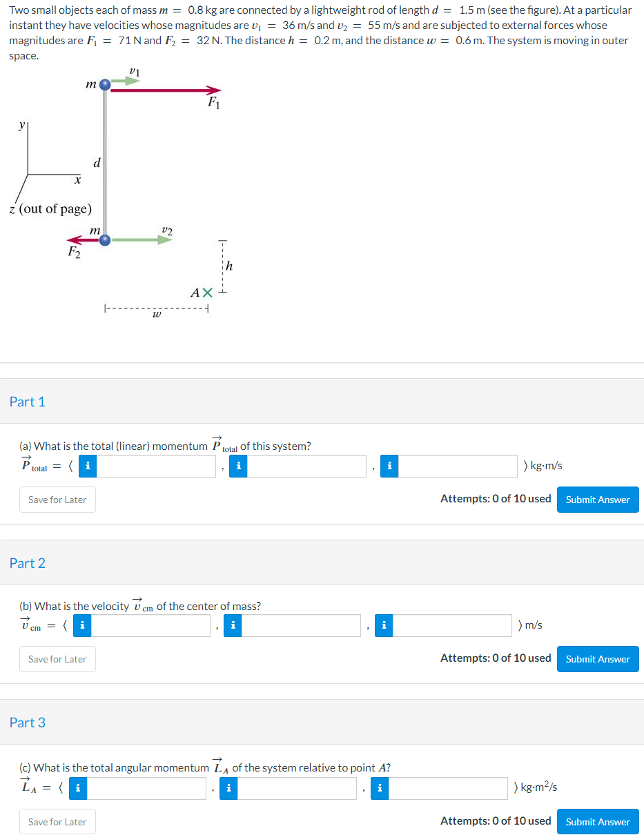
Task: Click the info icon for the first angular momentum component
Action: coord(77,787)
